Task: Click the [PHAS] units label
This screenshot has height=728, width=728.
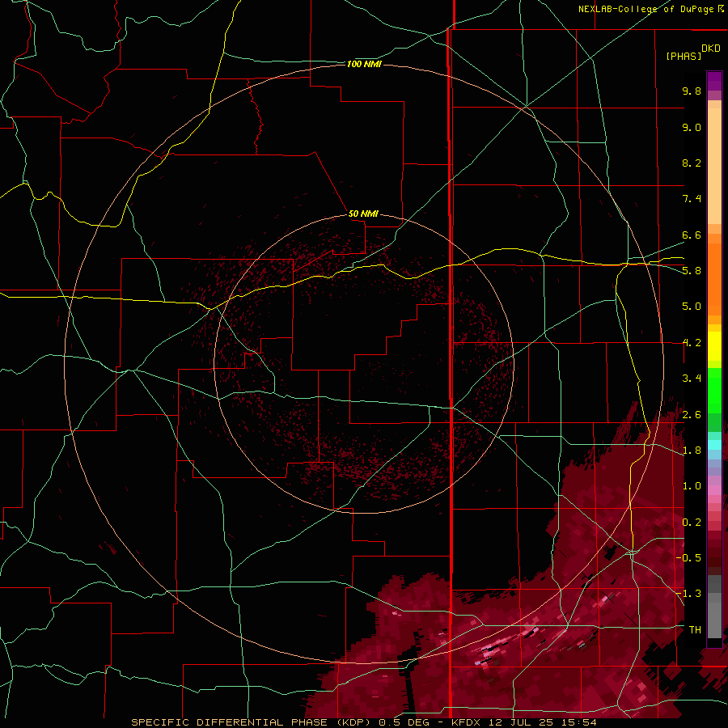Action: [684, 56]
